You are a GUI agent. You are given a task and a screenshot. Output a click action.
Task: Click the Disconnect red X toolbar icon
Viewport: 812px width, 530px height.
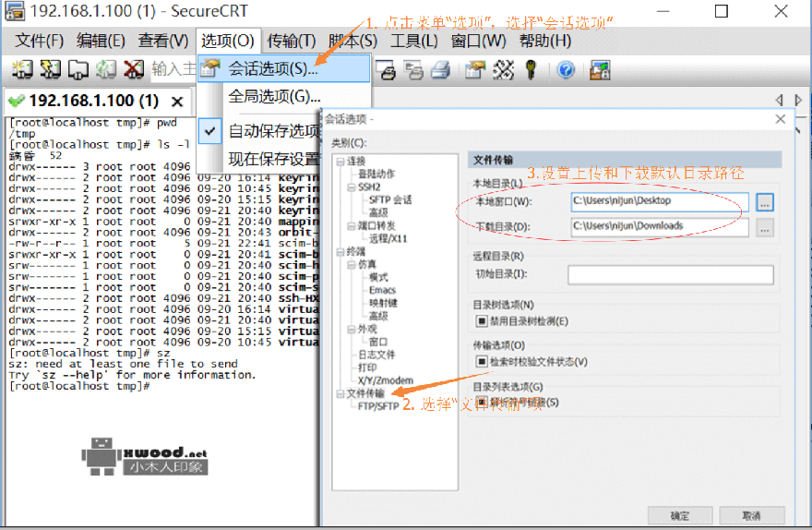tap(134, 69)
